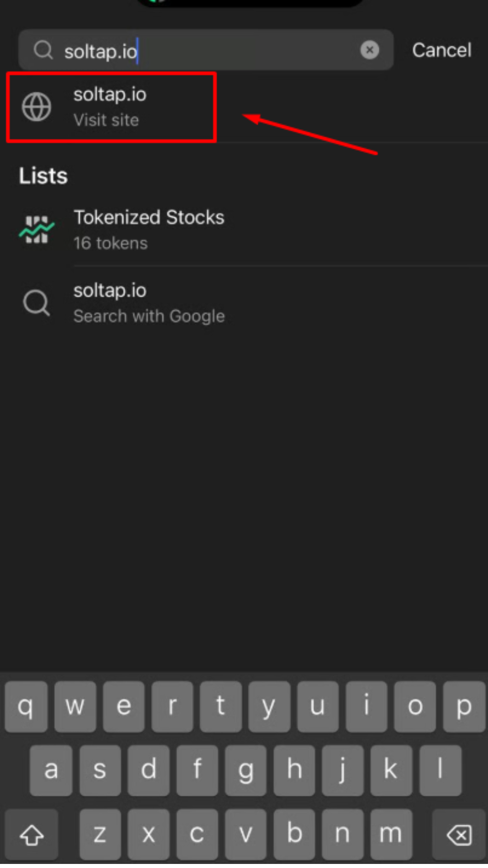The width and height of the screenshot is (488, 868).
Task: Toggle the shift key arrow
Action: pos(32,835)
